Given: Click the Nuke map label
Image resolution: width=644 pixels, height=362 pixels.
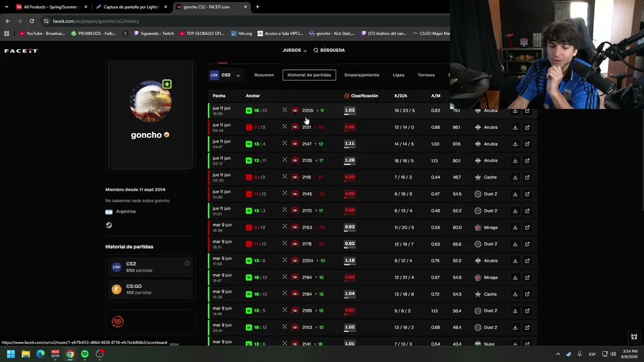Looking at the screenshot, I should [x=489, y=344].
